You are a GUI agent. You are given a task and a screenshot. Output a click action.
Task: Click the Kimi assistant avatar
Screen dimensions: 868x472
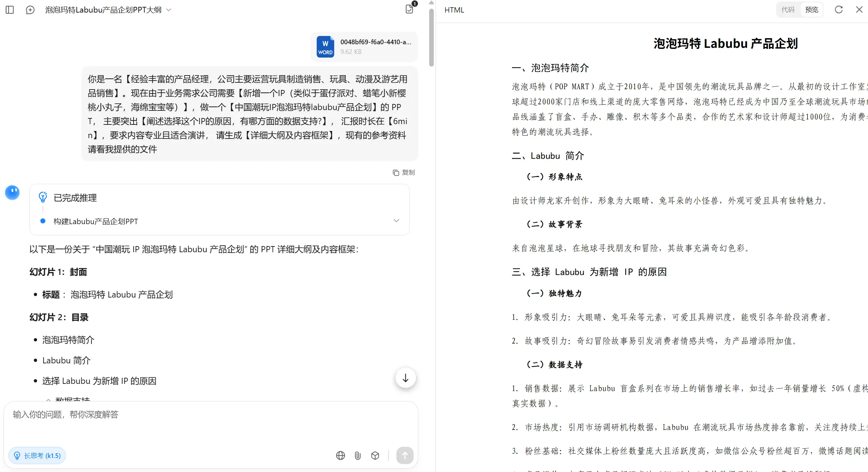pyautogui.click(x=12, y=192)
